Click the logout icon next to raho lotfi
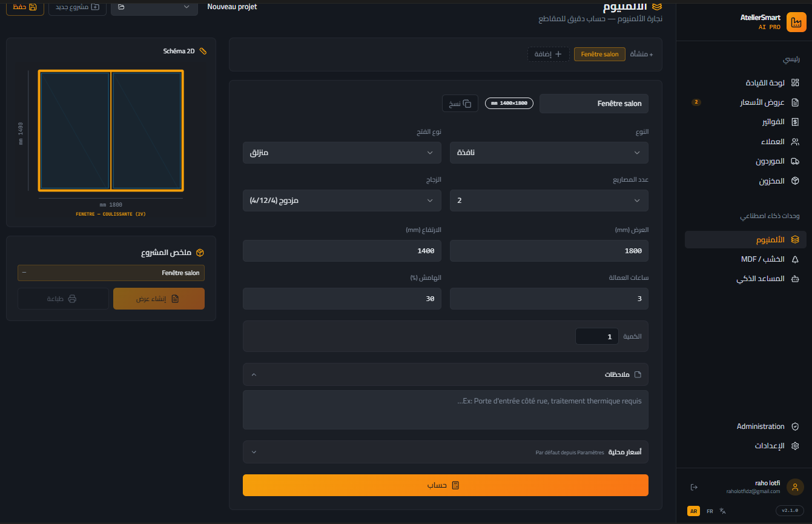The image size is (812, 524). point(694,487)
